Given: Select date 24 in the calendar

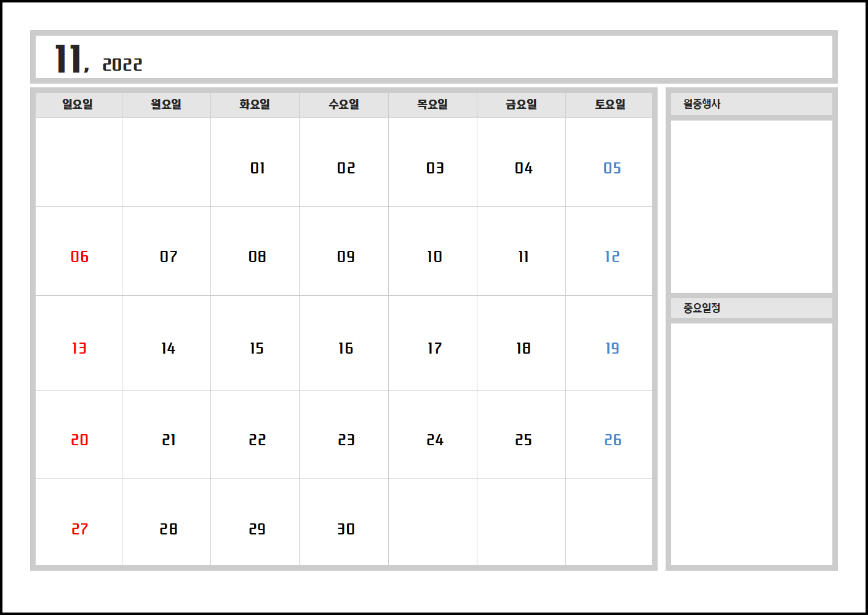Looking at the screenshot, I should (435, 440).
